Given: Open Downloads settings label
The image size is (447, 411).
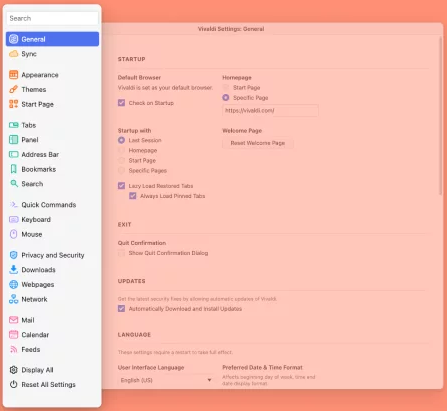Looking at the screenshot, I should pyautogui.click(x=38, y=270).
